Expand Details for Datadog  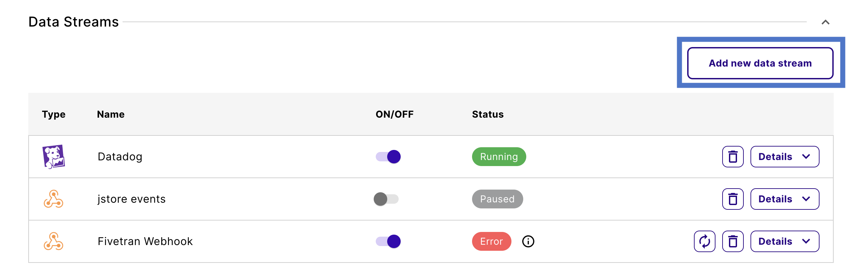click(x=784, y=157)
